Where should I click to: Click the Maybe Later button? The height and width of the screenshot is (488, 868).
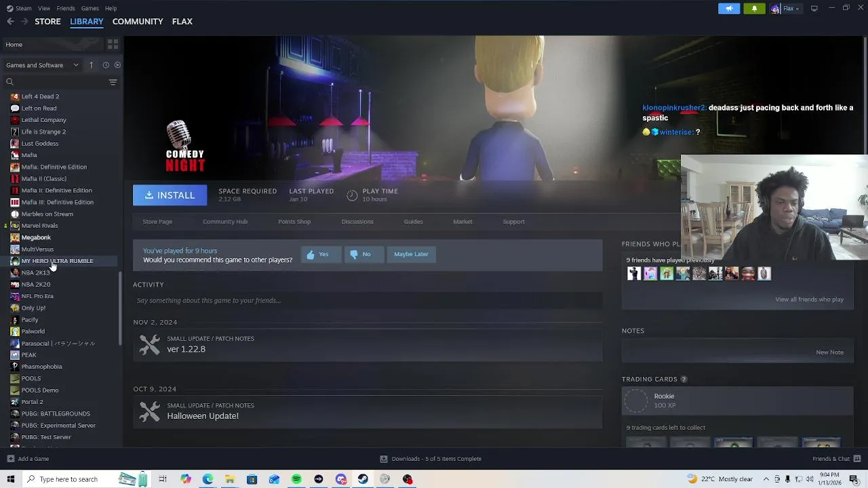pos(411,254)
